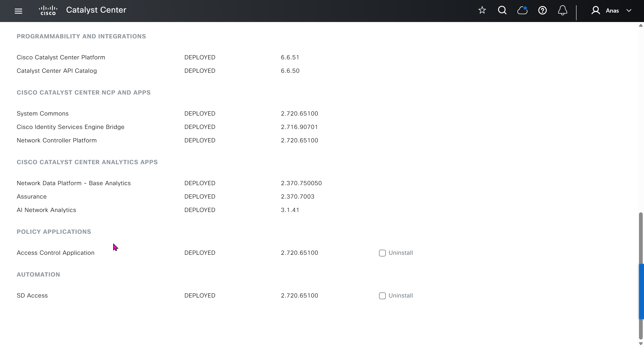Click the user profile avatar icon
Viewport: 644px width, 347px height.
point(596,10)
